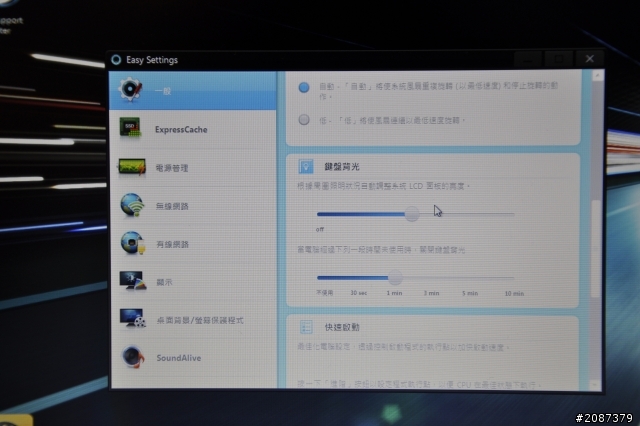
Task: Click the keyboard backlight section icon
Action: [305, 166]
